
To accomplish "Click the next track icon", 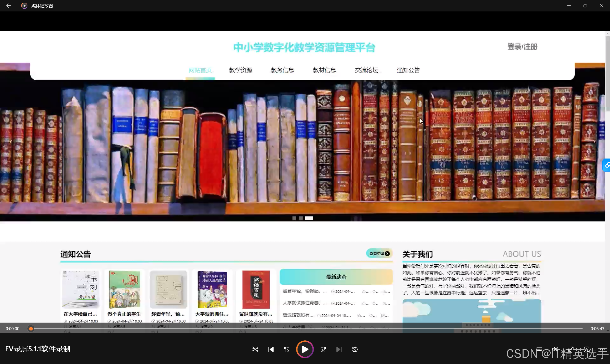I will pyautogui.click(x=339, y=349).
